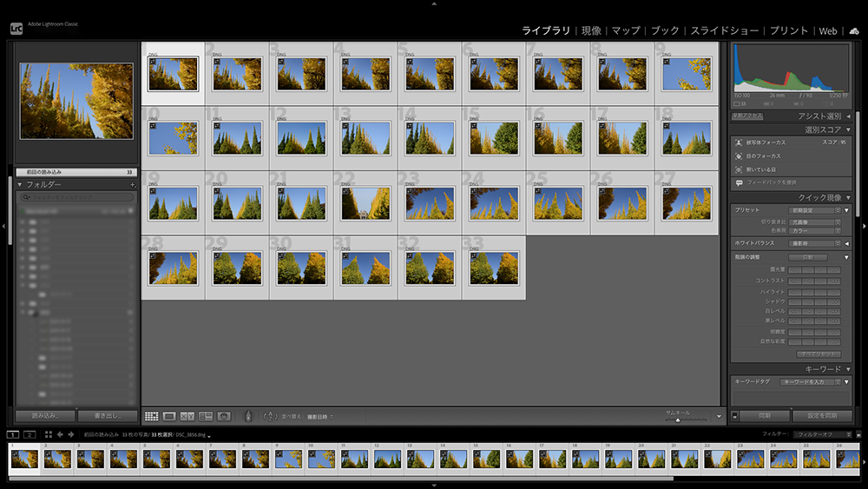Add folder with plus icon

pos(132,184)
